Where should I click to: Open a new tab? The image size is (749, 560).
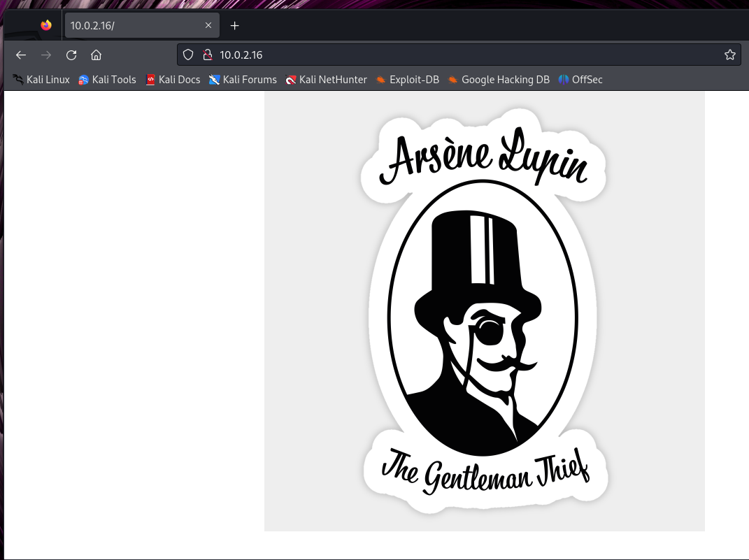[234, 26]
